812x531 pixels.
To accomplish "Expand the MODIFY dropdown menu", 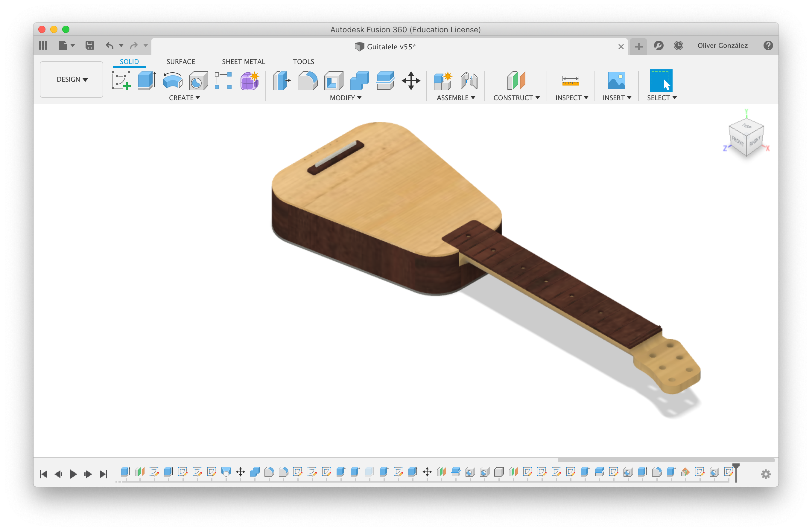I will (346, 98).
